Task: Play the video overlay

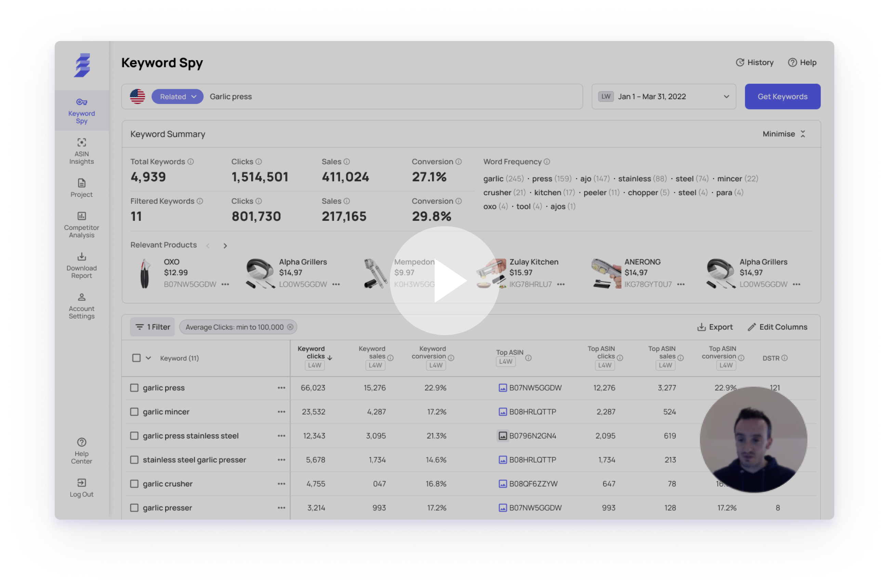Action: (445, 281)
